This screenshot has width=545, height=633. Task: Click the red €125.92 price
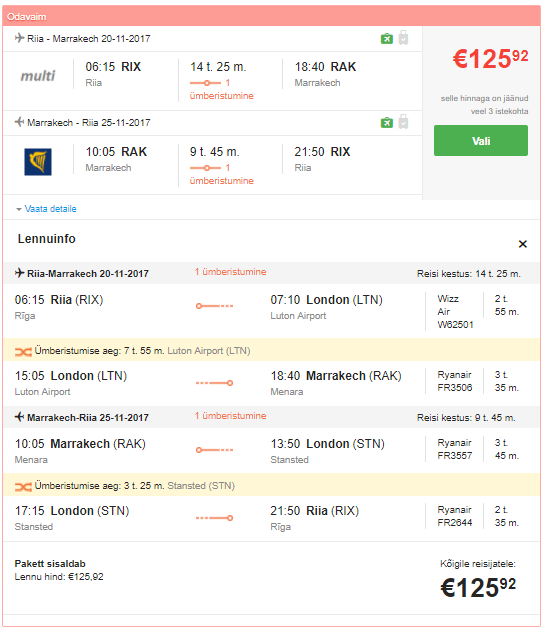click(490, 59)
